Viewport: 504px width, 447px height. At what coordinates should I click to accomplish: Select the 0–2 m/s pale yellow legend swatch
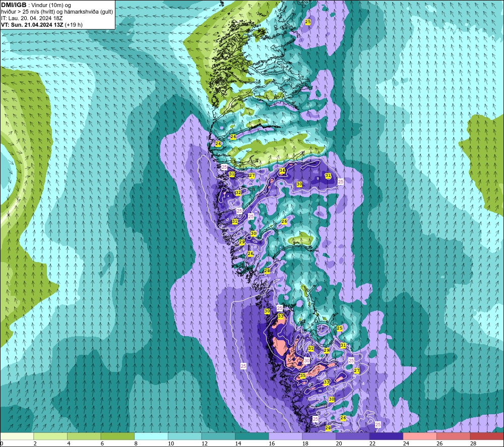pyautogui.click(x=17, y=436)
